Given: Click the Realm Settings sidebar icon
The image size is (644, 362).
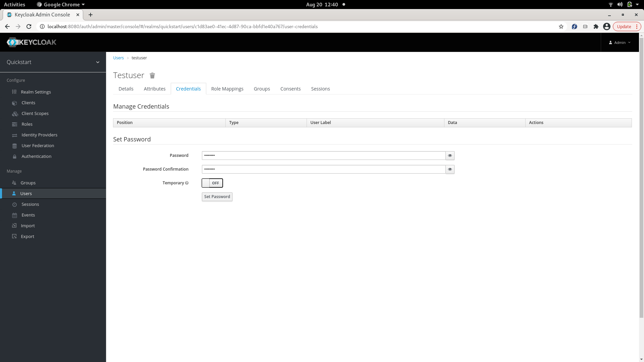Looking at the screenshot, I should pos(14,92).
